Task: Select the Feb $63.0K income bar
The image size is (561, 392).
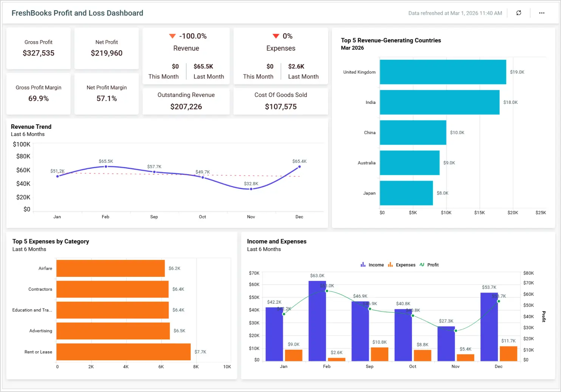Action: [317, 321]
